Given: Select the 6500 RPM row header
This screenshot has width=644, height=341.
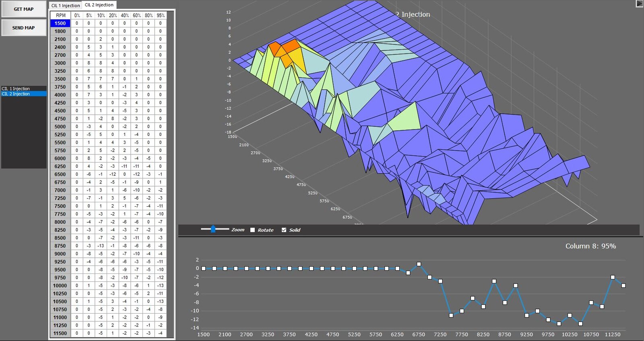Looking at the screenshot, I should click(x=60, y=174).
